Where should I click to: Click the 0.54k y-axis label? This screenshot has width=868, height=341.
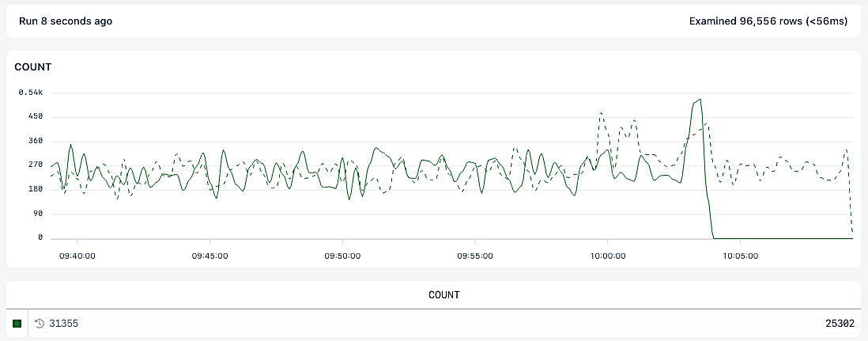point(31,93)
